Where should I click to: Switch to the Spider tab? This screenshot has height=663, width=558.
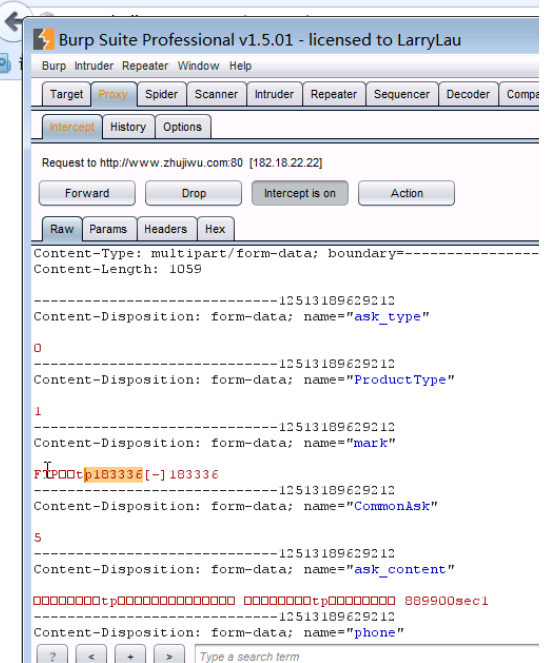[161, 94]
